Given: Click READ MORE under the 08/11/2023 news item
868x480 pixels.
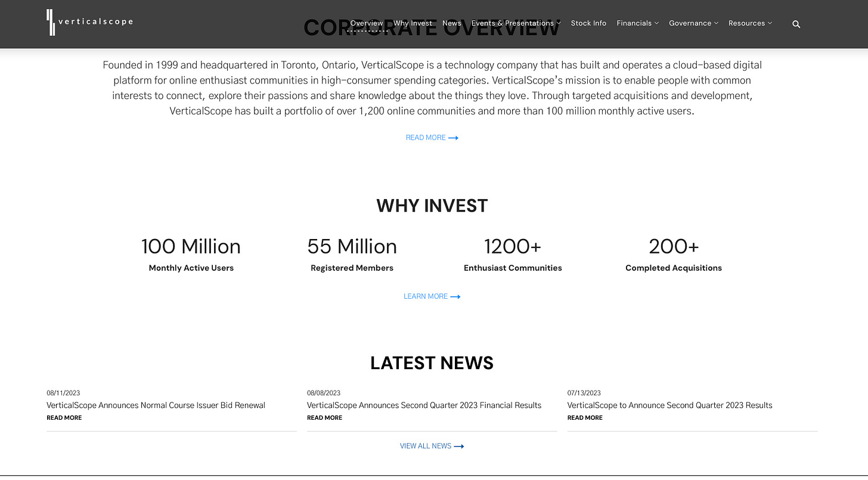Looking at the screenshot, I should (64, 418).
